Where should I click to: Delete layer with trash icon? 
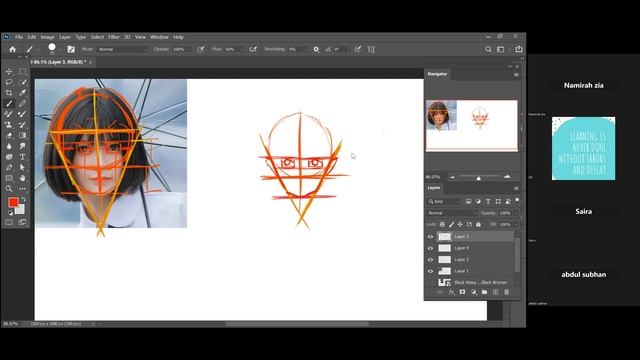(507, 292)
